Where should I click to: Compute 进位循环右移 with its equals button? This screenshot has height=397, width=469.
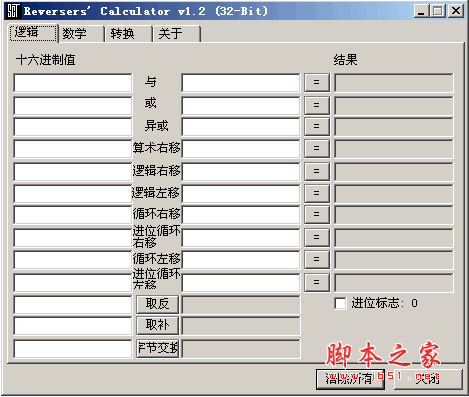317,237
